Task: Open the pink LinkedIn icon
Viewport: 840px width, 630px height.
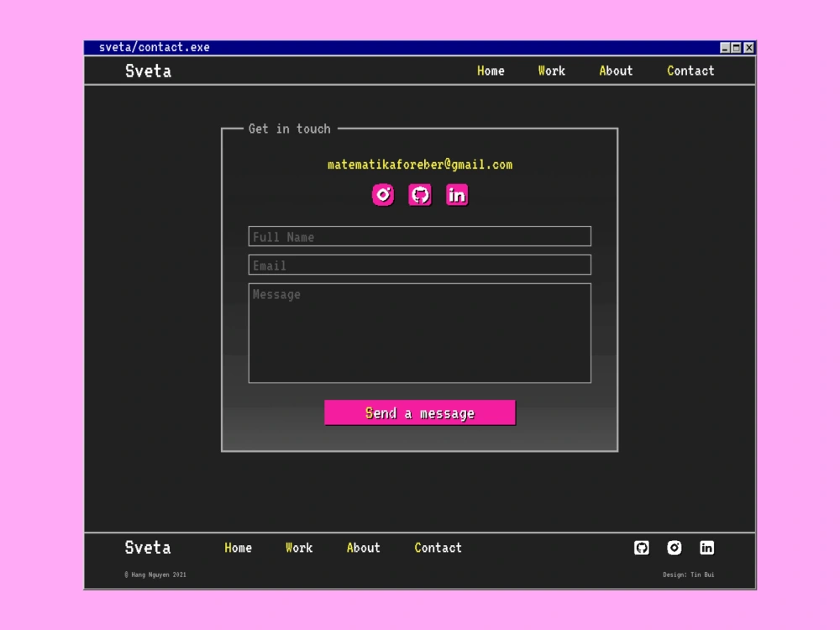Action: click(x=457, y=195)
